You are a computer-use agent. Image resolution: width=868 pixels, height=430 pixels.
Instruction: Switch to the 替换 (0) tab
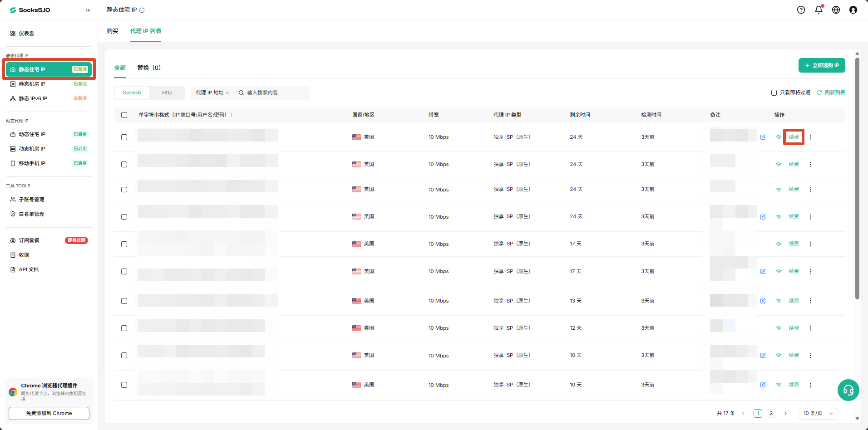coord(149,68)
